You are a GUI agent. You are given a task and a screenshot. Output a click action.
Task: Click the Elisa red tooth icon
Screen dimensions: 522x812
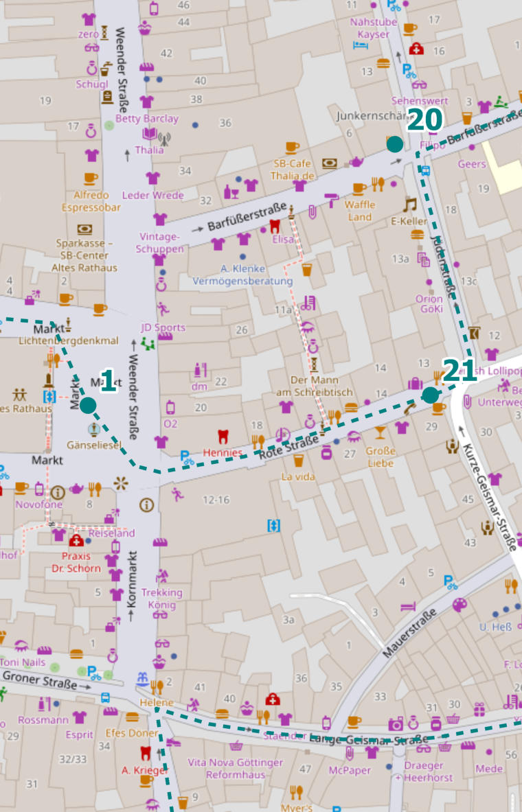pyautogui.click(x=275, y=224)
